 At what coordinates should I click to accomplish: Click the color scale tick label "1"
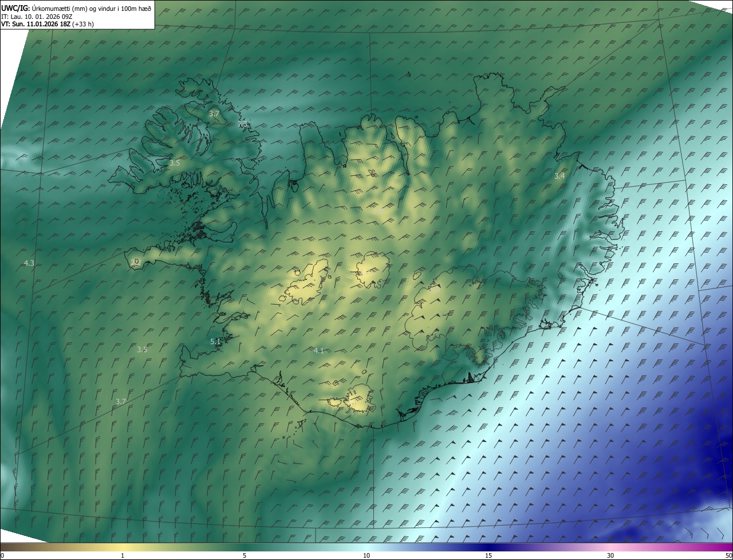click(123, 555)
